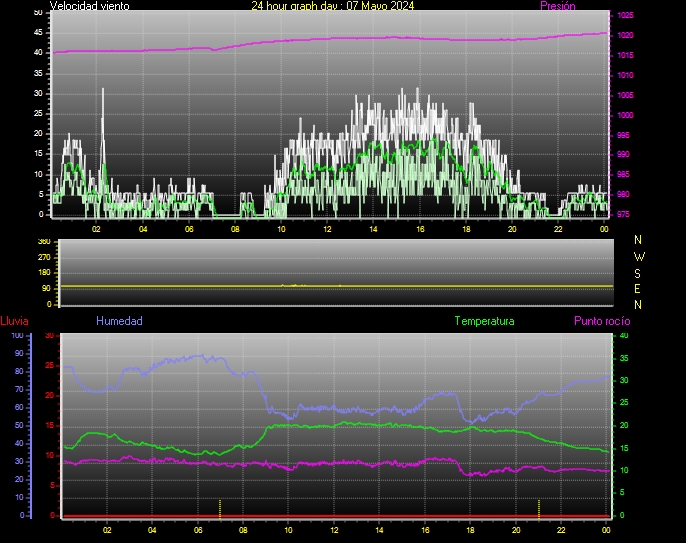Viewport: 686px width, 543px height.
Task: Click the yellow dotted marker near hour 21
Action: point(539,508)
